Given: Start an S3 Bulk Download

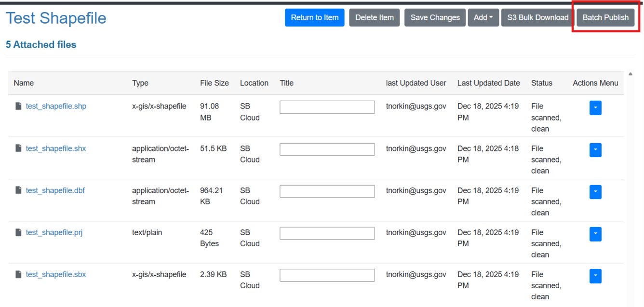Looking at the screenshot, I should click(537, 17).
